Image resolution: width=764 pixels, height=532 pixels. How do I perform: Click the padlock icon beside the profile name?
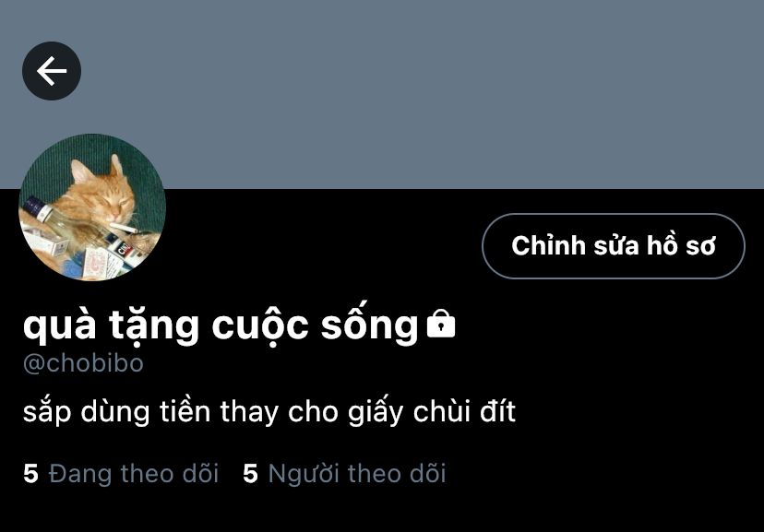click(441, 324)
